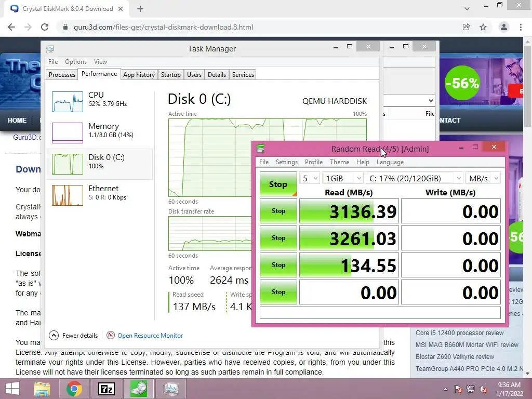
Task: Click the network tray icon
Action: (471, 389)
